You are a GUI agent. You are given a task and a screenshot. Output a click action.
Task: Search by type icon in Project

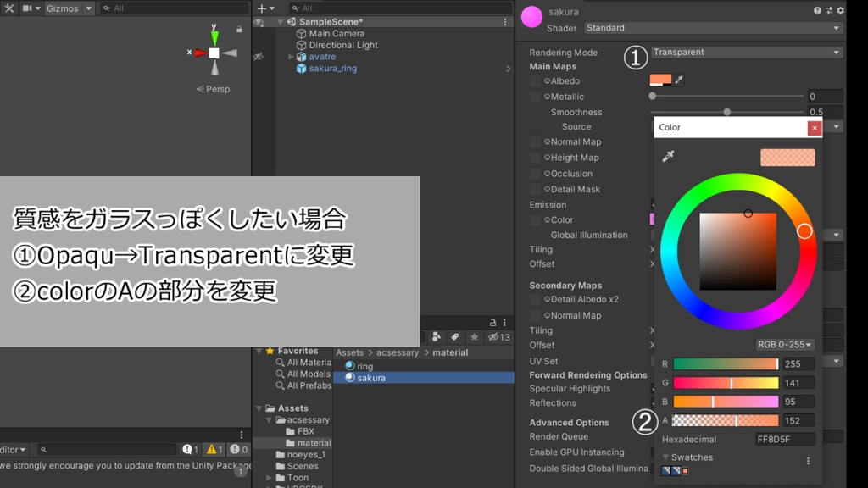(x=437, y=337)
